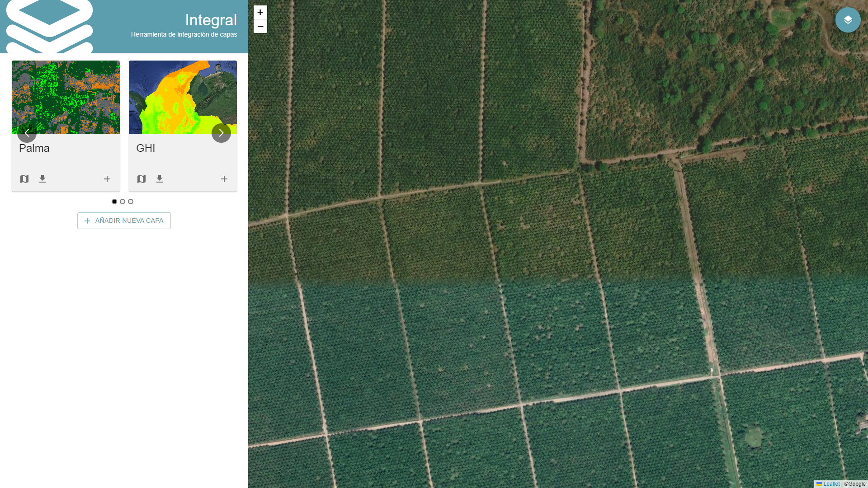Add the Palma layer with plus icon

[x=107, y=179]
